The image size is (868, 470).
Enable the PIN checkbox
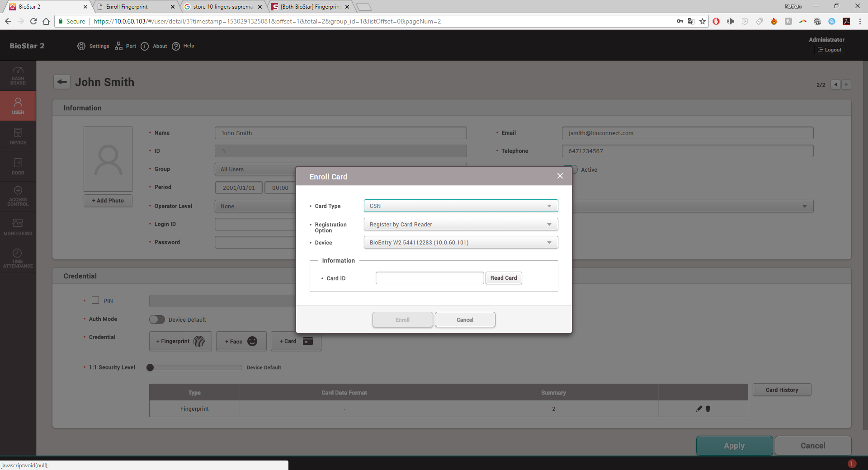pos(95,300)
